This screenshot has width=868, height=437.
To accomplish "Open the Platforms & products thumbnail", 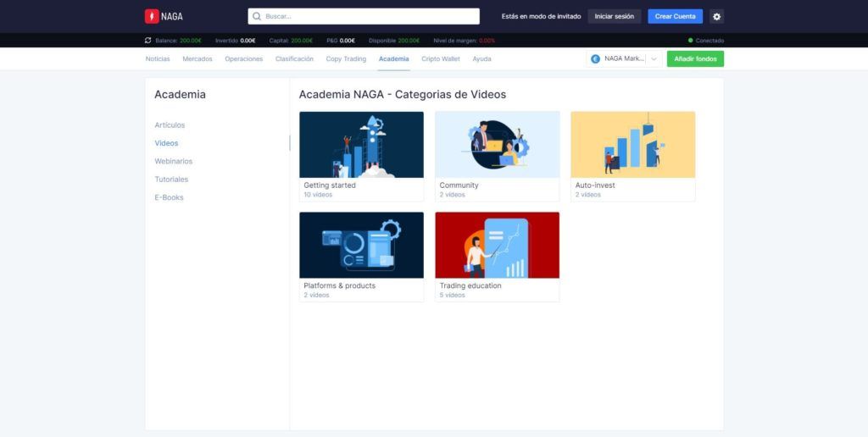I will point(361,245).
